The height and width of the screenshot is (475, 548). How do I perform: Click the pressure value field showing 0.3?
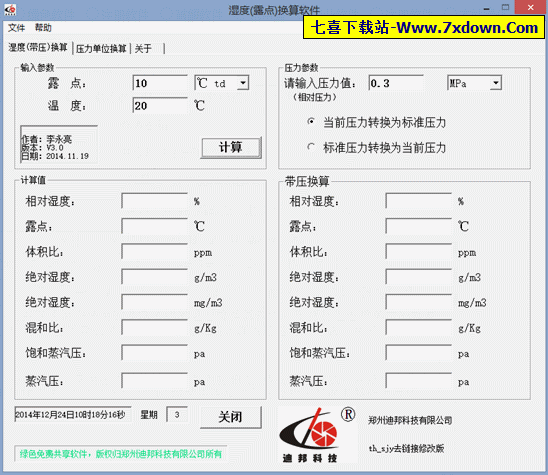point(396,83)
